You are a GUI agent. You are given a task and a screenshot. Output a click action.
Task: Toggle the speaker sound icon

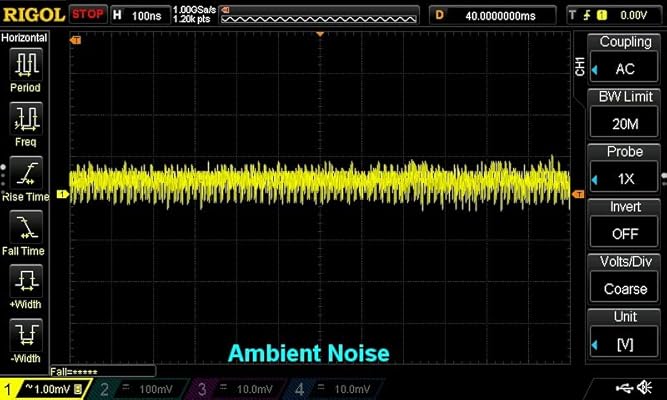tap(644, 387)
